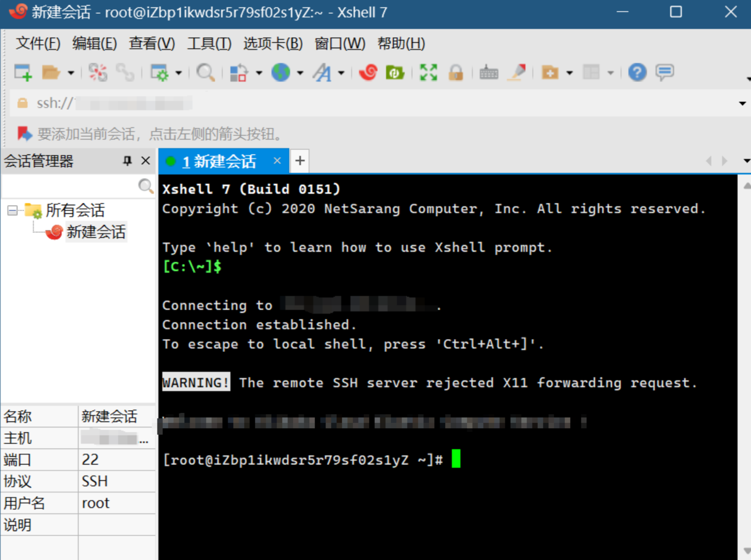Open the address bar dropdown at the right
751x560 pixels.
[x=743, y=103]
